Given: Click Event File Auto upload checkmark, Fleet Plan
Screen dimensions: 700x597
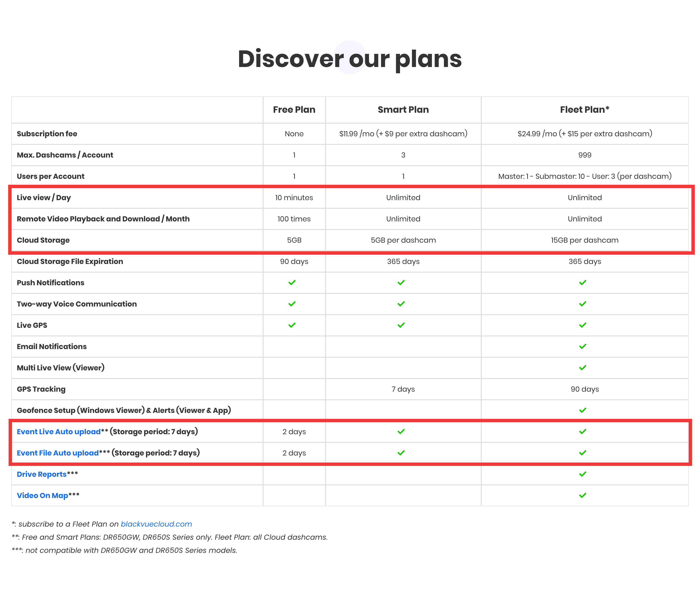Looking at the screenshot, I should coord(583,453).
